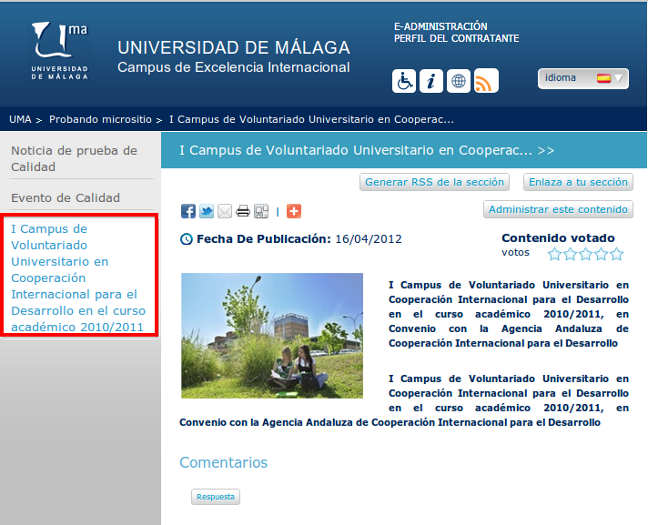The height and width of the screenshot is (525, 648).
Task: Click the Contenido votado label
Action: [x=558, y=238]
